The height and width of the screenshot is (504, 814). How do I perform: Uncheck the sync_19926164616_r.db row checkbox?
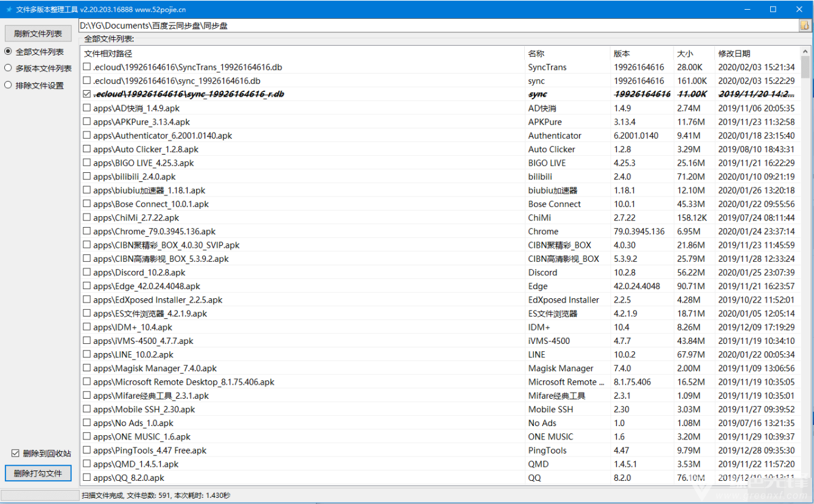pyautogui.click(x=87, y=94)
